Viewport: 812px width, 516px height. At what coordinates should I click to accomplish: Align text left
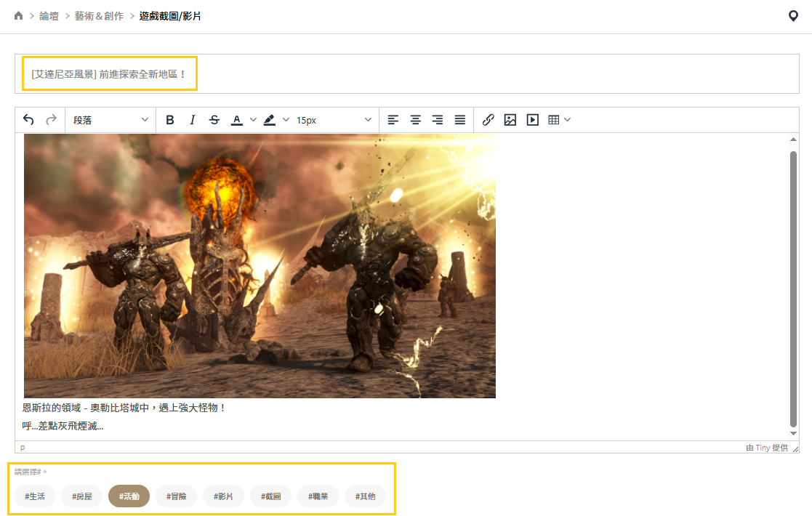pos(393,120)
